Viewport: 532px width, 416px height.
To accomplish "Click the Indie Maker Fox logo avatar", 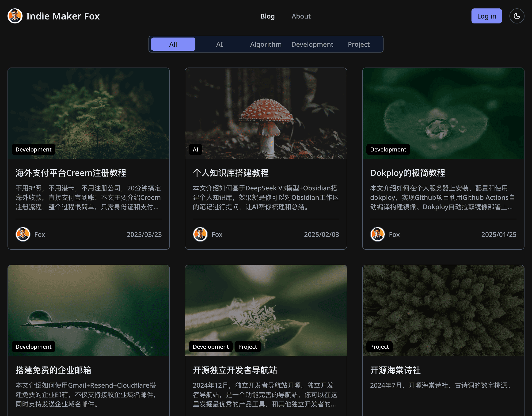I will click(x=15, y=16).
